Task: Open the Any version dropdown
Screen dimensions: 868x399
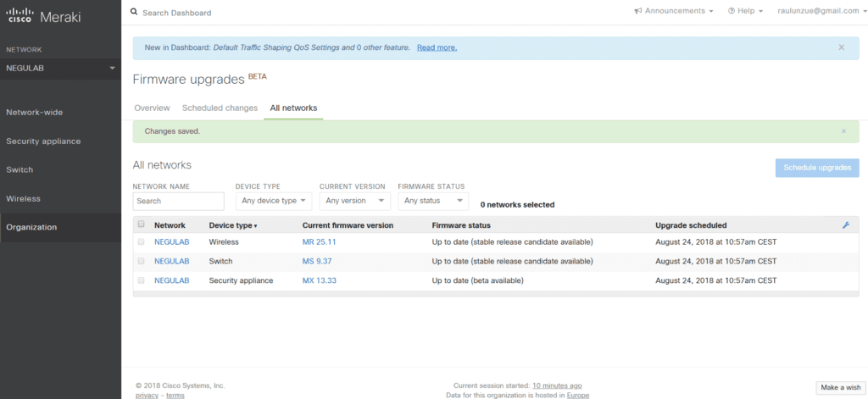Action: coord(355,201)
